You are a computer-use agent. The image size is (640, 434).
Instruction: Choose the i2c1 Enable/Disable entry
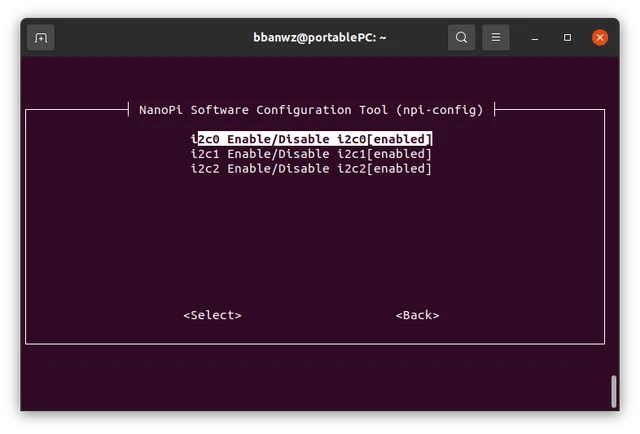311,154
